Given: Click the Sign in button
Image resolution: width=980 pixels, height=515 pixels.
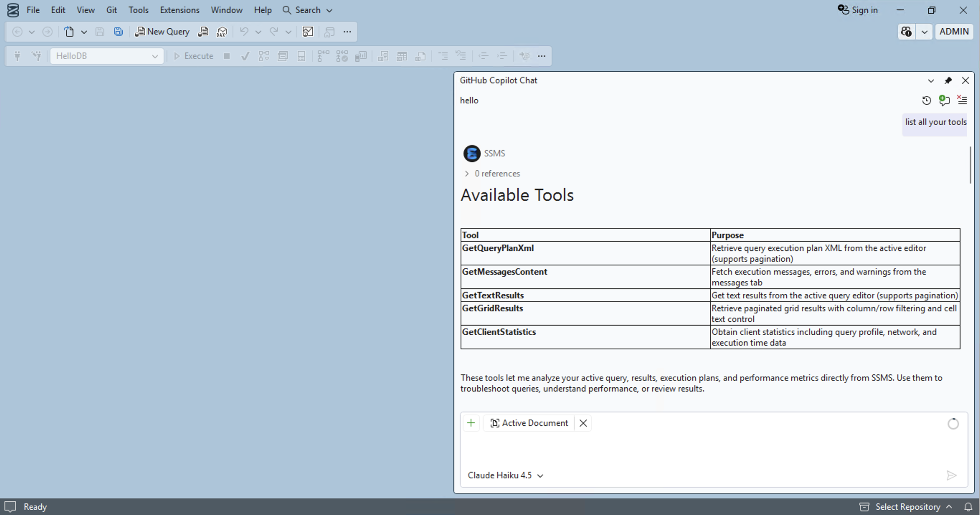Looking at the screenshot, I should click(858, 10).
